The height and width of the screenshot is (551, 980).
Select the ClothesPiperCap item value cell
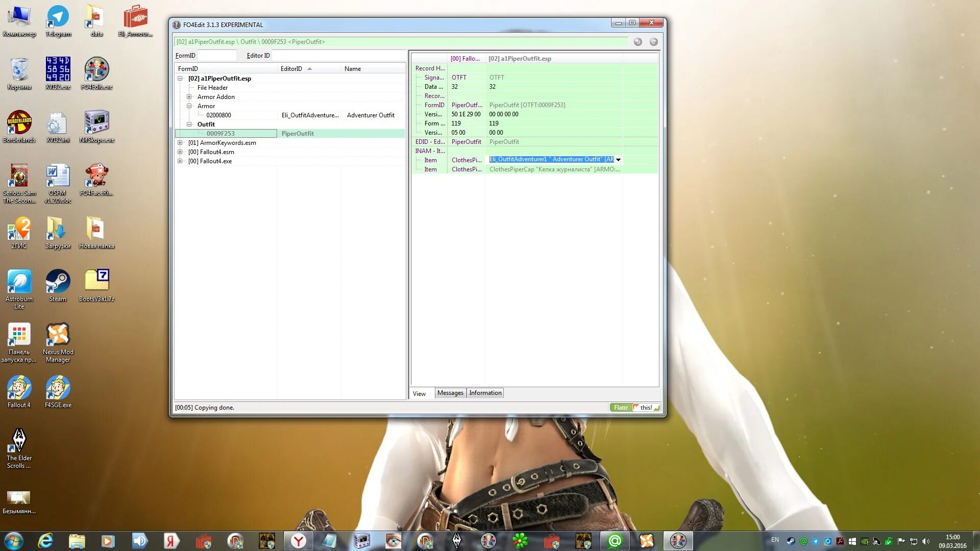[554, 169]
